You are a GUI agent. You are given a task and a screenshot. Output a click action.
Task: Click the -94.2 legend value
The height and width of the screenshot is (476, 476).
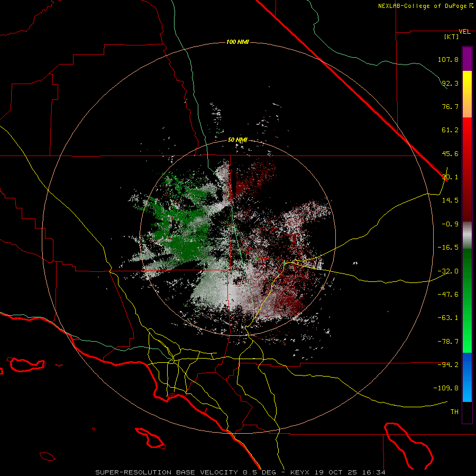pos(448,364)
